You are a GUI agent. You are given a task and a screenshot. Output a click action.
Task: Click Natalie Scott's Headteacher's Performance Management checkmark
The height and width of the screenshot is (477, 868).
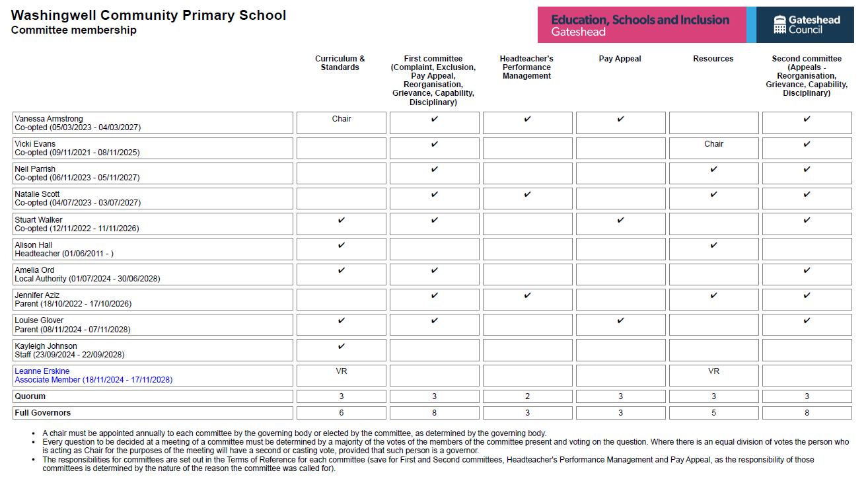point(527,194)
